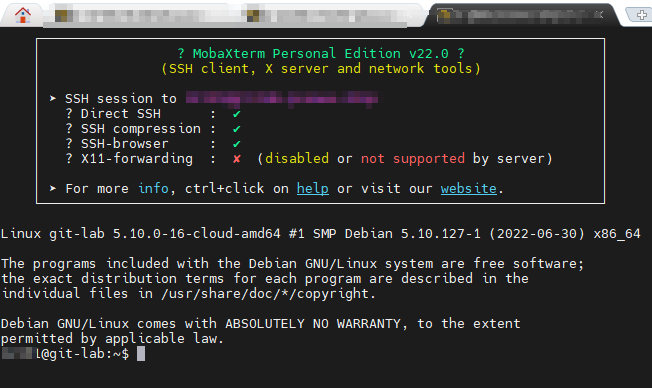Click the terminal cursor at the git-lab prompt

(x=141, y=354)
